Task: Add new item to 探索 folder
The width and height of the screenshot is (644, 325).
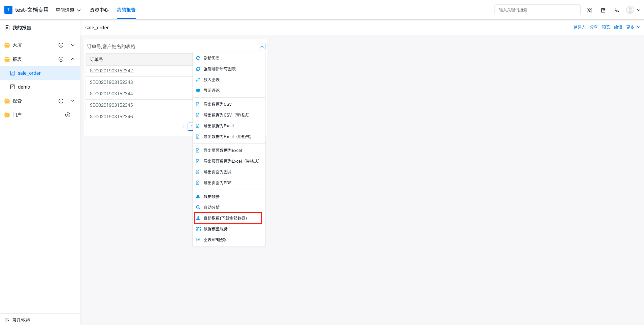Action: pyautogui.click(x=61, y=101)
